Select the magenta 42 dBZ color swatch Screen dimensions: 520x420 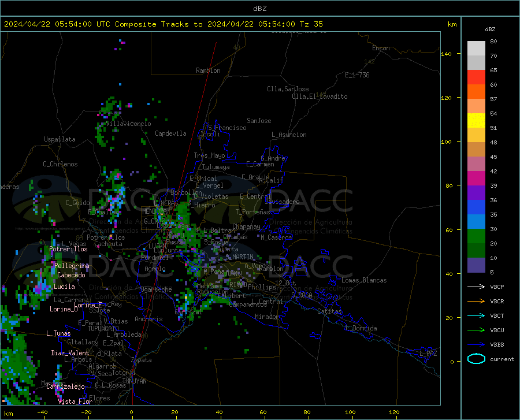point(476,179)
